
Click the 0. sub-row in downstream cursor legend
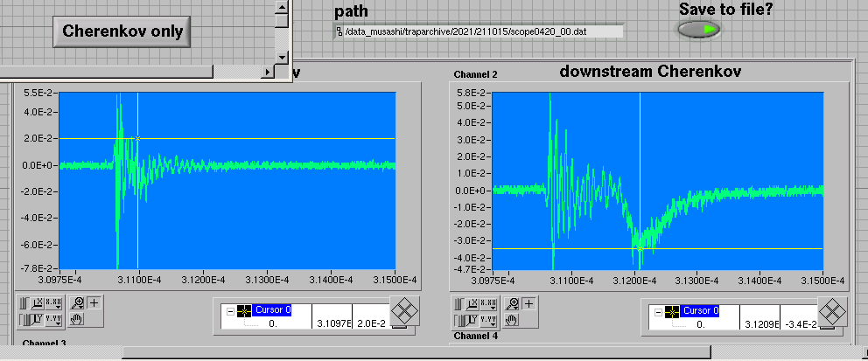[x=701, y=324]
